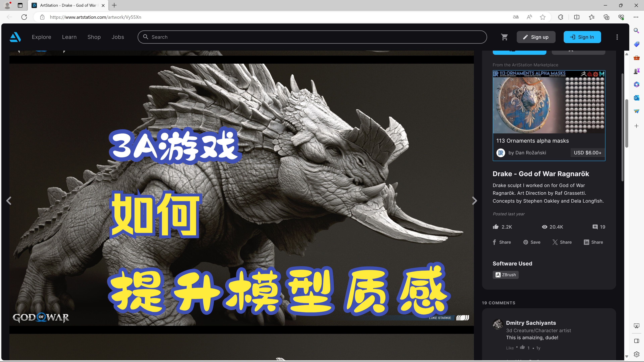Open Shop menu
The width and height of the screenshot is (644, 362).
[94, 37]
